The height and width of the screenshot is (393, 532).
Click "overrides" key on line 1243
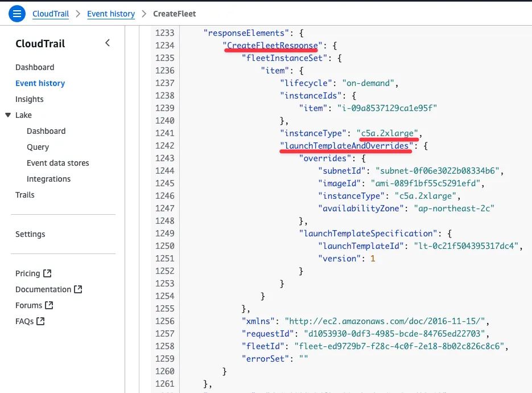tap(325, 158)
